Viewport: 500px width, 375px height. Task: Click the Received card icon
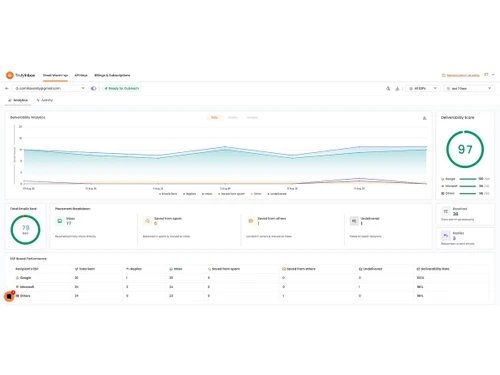446,211
